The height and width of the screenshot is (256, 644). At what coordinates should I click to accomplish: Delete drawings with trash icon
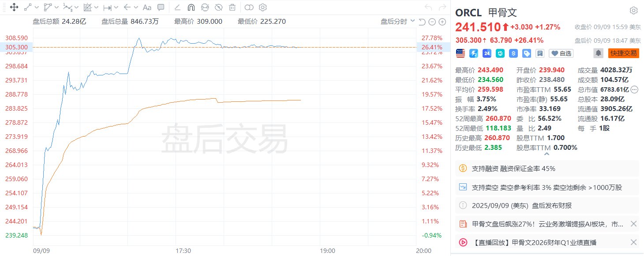tap(232, 7)
